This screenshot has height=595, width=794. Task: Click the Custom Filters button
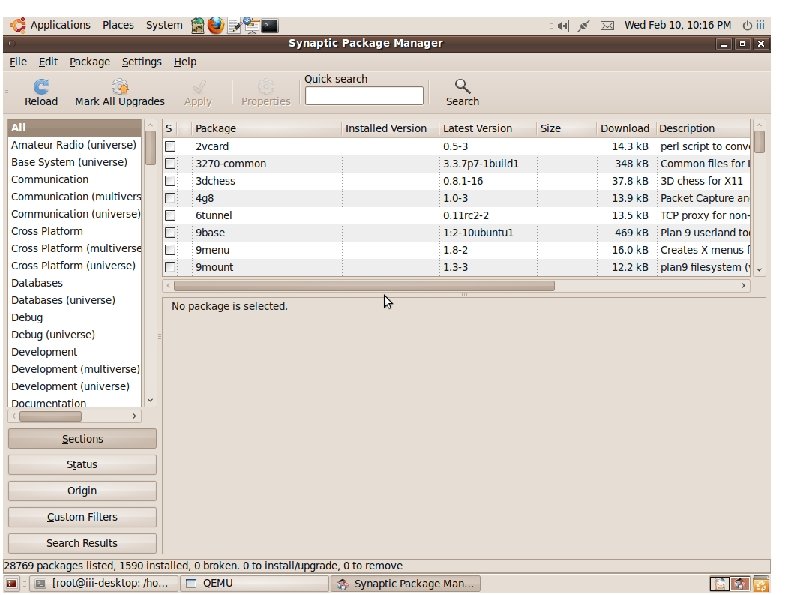tap(82, 517)
